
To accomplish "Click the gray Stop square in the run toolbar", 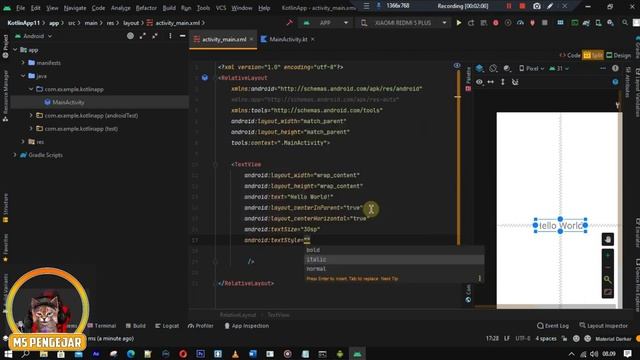I will [544, 23].
